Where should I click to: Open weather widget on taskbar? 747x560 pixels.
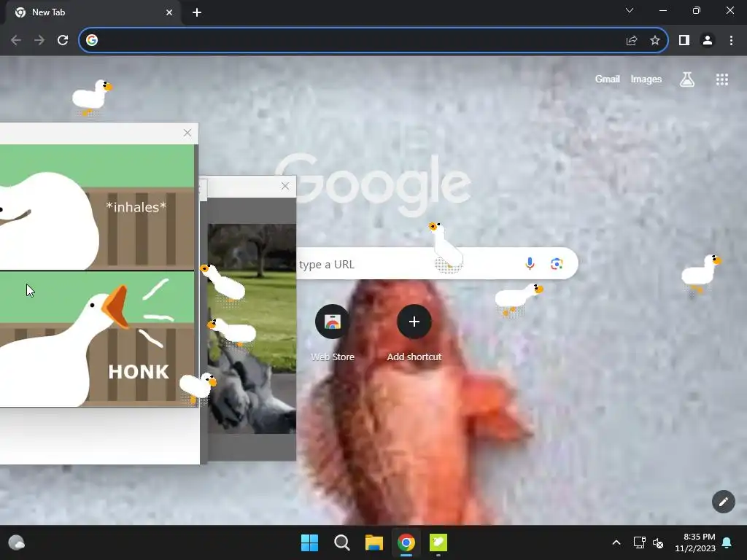click(17, 542)
